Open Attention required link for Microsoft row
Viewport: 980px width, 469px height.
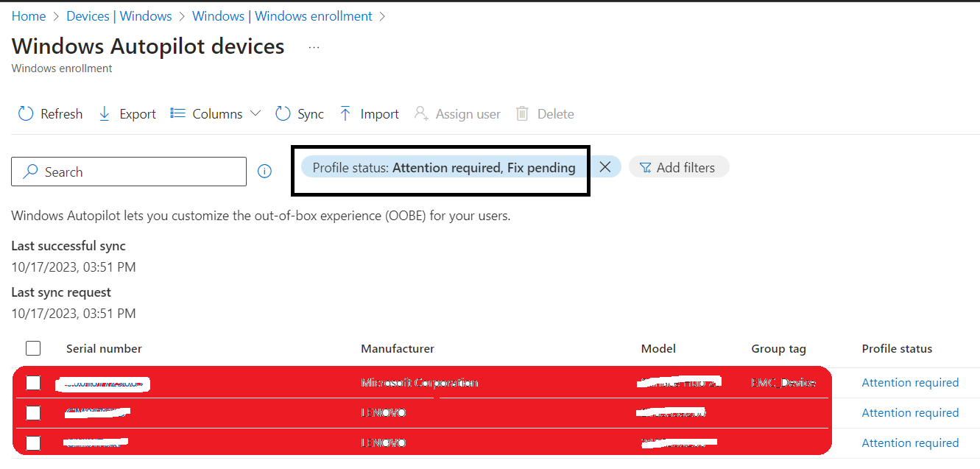click(910, 383)
